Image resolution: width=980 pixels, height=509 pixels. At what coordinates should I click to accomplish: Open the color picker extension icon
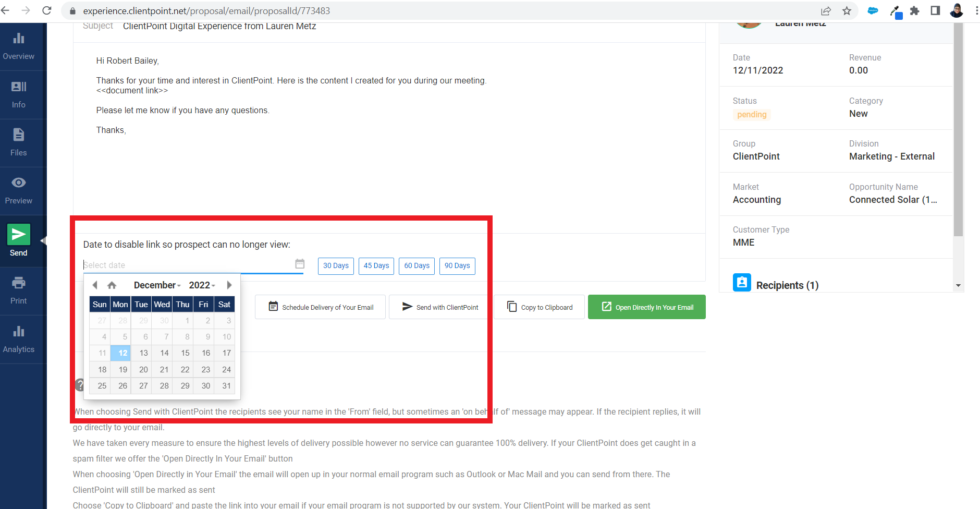[x=896, y=11]
